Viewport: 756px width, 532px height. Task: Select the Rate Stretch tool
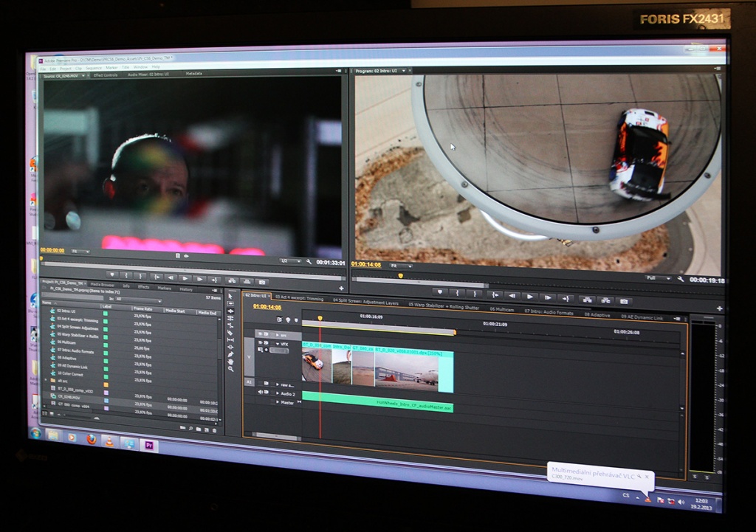[230, 325]
